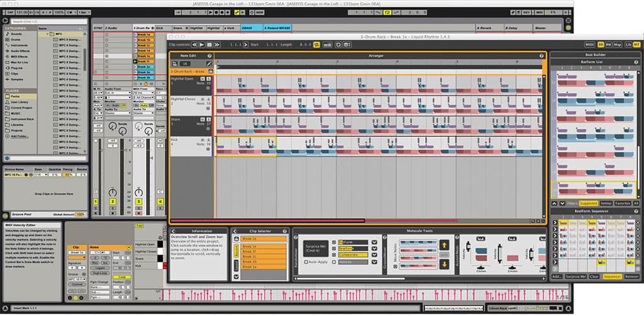Click Surprise Me button in Molecule Tools
This screenshot has width=644, height=316.
[x=316, y=248]
